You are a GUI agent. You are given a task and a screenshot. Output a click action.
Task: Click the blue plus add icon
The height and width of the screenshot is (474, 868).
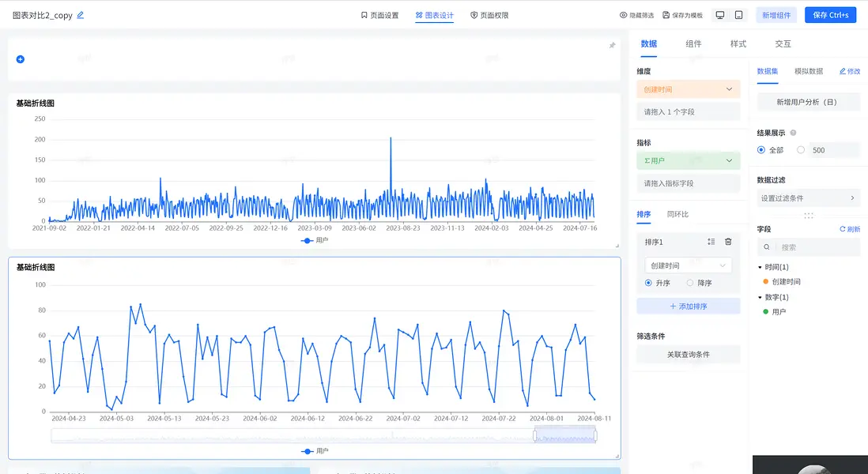[x=21, y=59]
